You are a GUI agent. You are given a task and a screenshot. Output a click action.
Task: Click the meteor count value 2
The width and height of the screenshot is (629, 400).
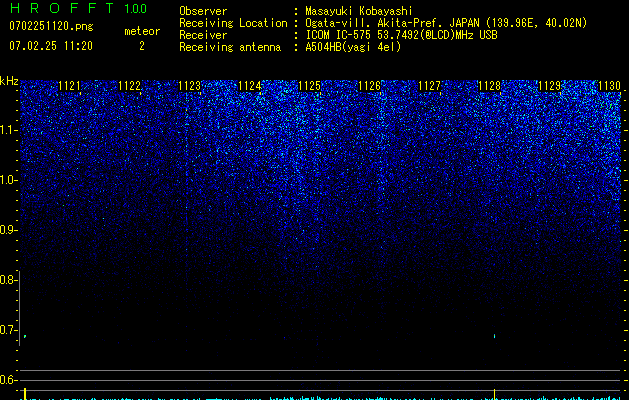point(142,46)
